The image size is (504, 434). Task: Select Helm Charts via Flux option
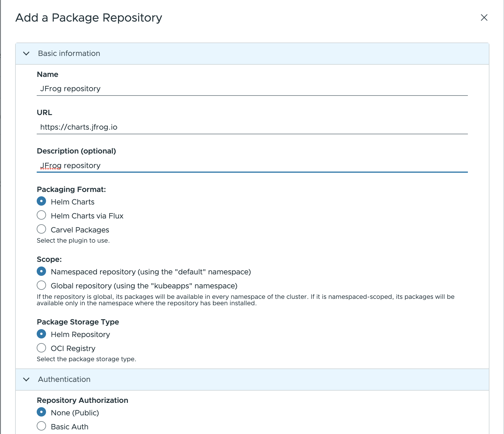click(x=41, y=215)
